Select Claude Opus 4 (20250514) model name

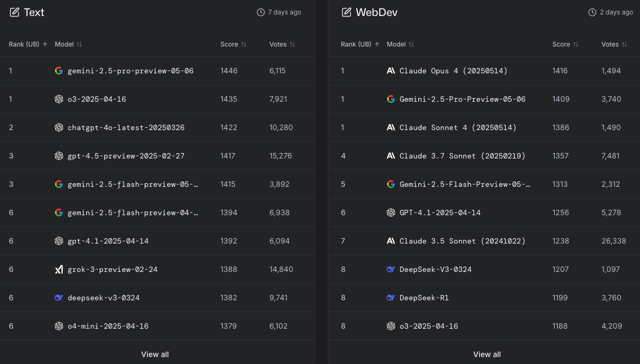click(454, 71)
